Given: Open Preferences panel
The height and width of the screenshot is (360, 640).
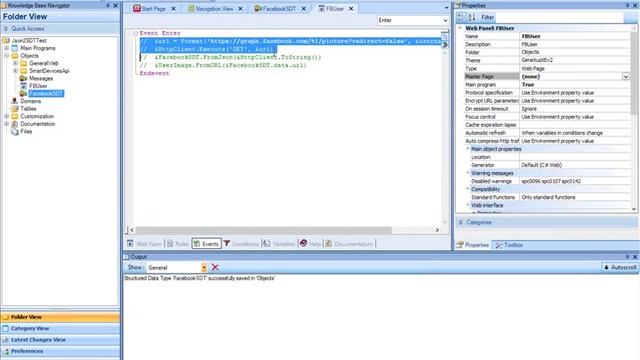Looking at the screenshot, I should pos(60,351).
